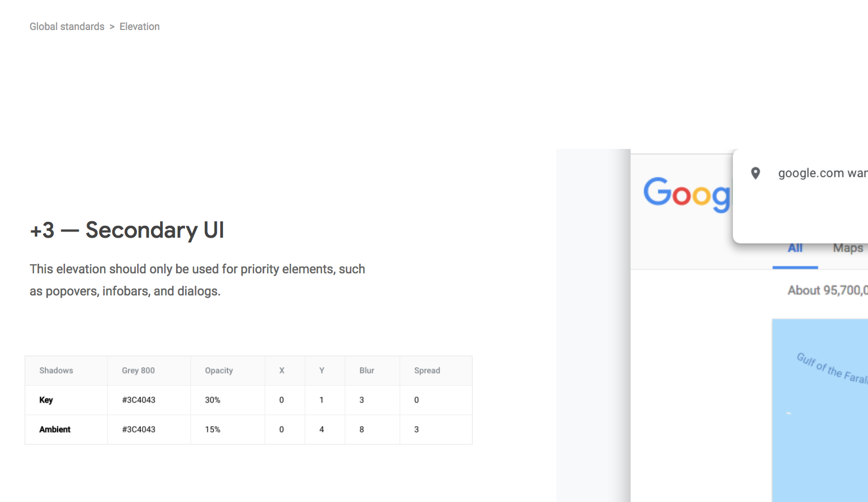
Task: Switch to the Maps tab
Action: [x=848, y=248]
